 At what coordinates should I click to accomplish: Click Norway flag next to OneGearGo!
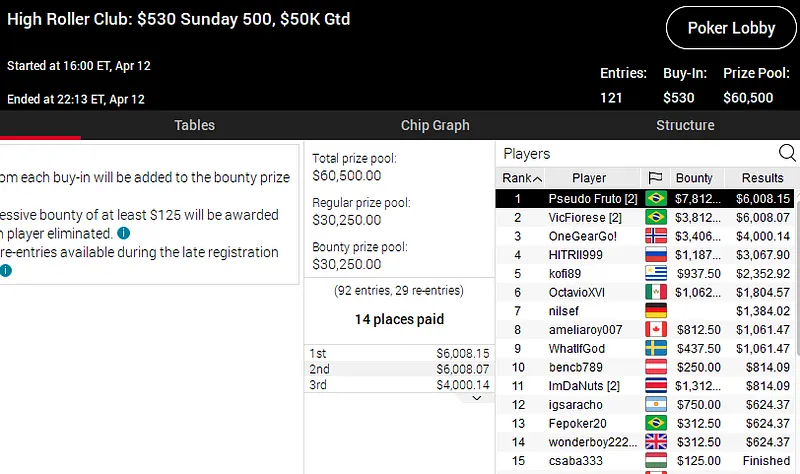[x=656, y=236]
